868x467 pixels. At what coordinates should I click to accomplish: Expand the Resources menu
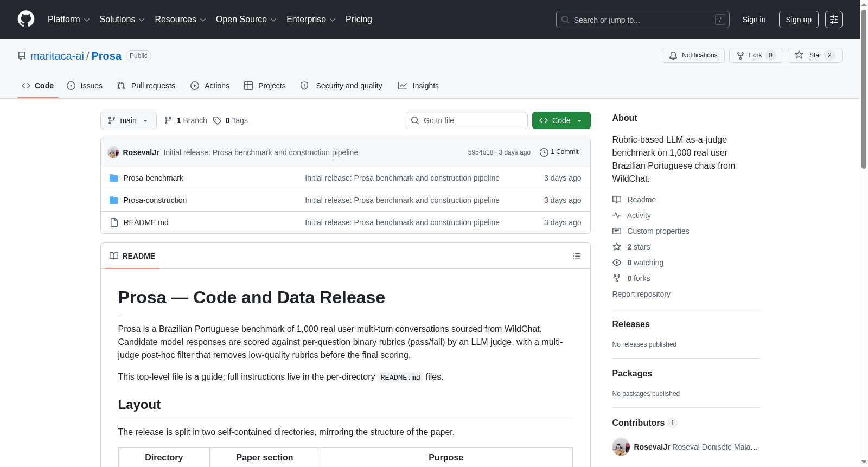coord(180,20)
